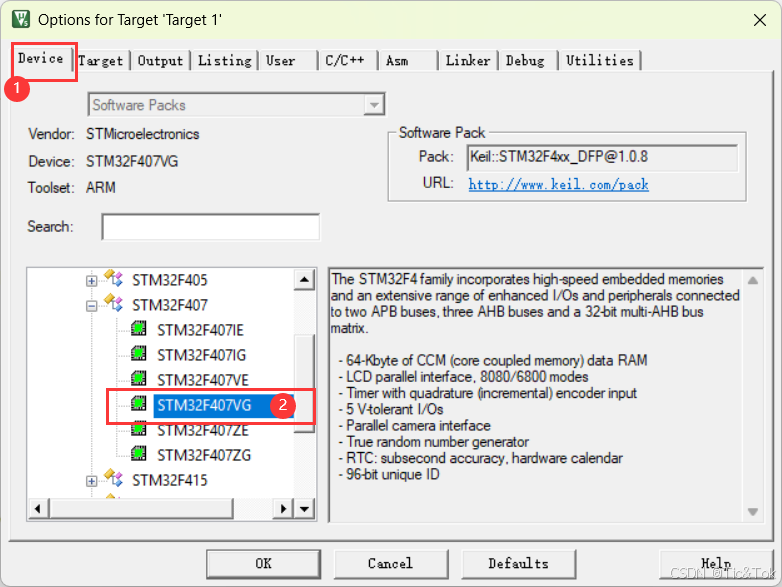Image resolution: width=782 pixels, height=587 pixels.
Task: Open the Listing tab
Action: coord(225,61)
